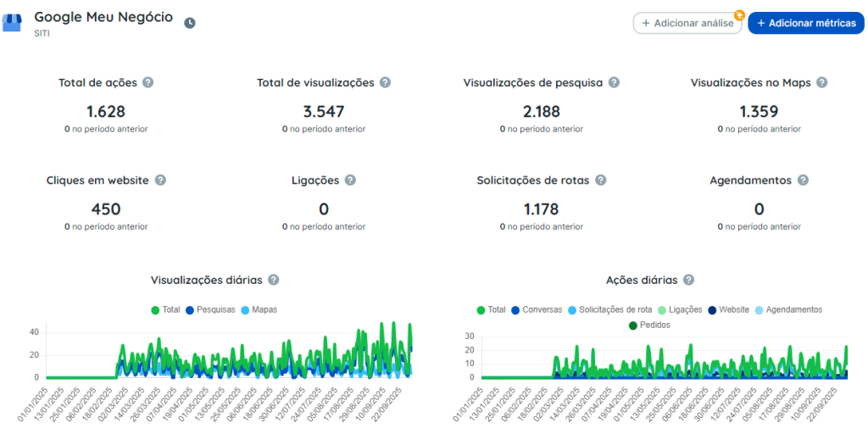
Task: Open the clock period icon beside title
Action: tap(190, 23)
